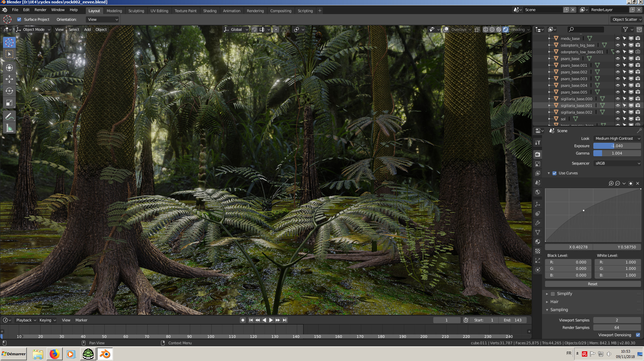Switch to the Sculpting workspace tab

click(x=136, y=11)
